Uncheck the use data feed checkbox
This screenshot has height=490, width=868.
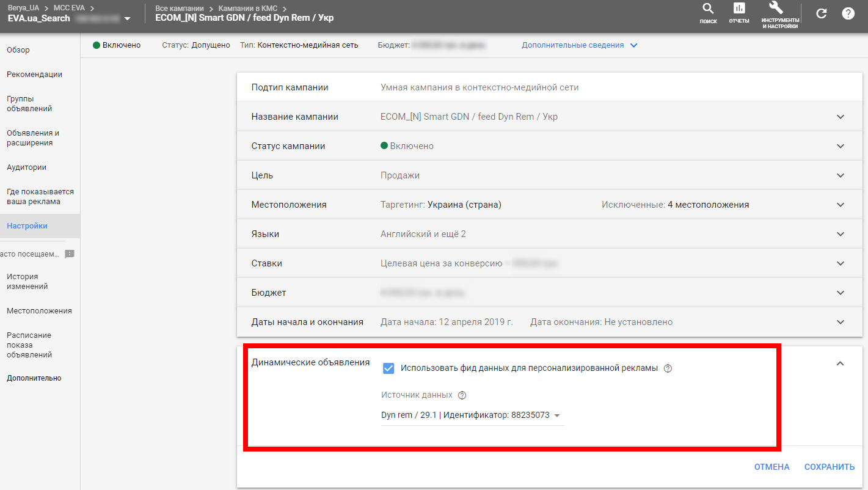(x=388, y=368)
